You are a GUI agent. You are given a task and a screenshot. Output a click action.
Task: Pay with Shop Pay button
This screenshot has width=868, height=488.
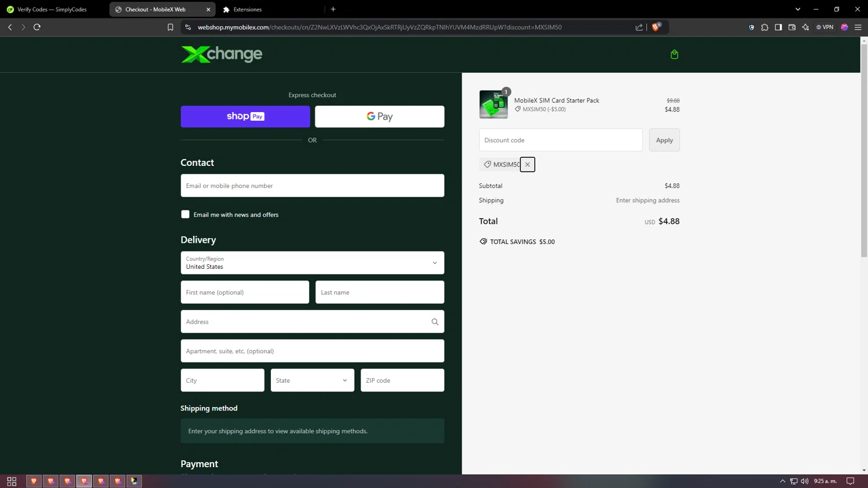tap(245, 116)
